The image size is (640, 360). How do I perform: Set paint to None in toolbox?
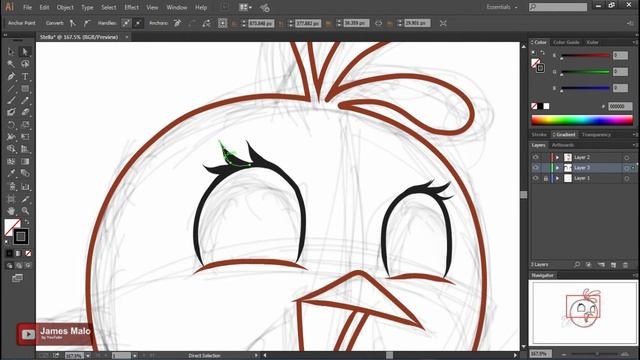28,253
